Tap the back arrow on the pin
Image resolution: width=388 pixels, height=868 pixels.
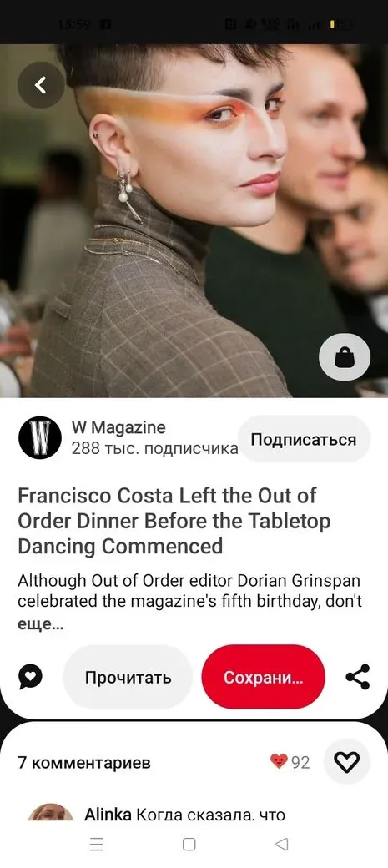[41, 85]
